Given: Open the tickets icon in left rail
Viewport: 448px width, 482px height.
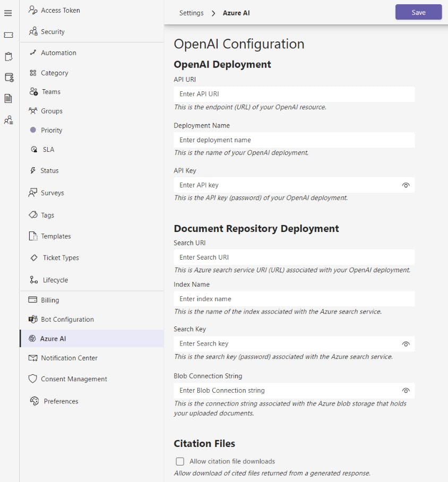Looking at the screenshot, I should tap(8, 35).
